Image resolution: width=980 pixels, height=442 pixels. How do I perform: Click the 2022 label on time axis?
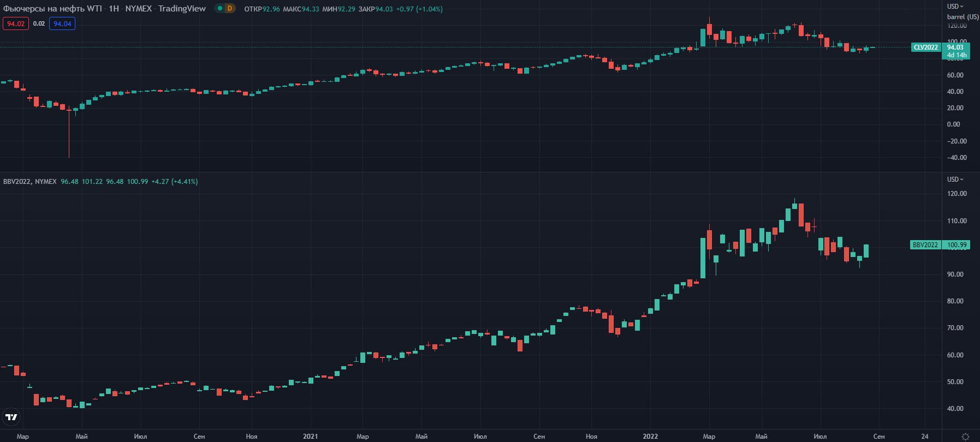[x=650, y=436]
